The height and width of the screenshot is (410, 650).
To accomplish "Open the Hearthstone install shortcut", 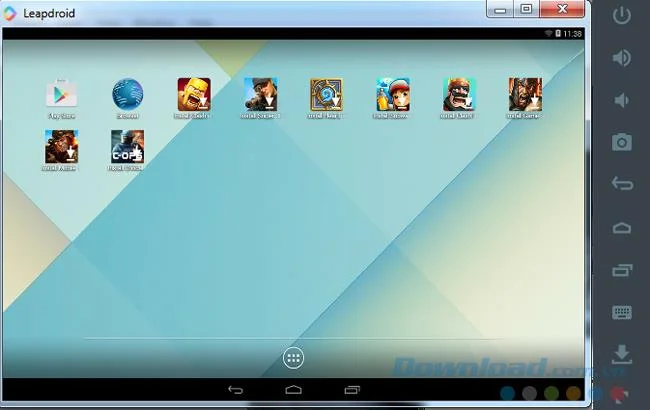I will [326, 95].
